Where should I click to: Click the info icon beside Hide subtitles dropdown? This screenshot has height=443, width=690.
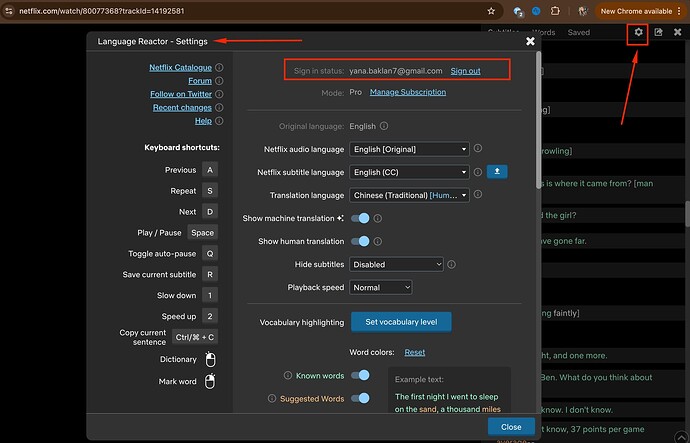click(x=453, y=264)
